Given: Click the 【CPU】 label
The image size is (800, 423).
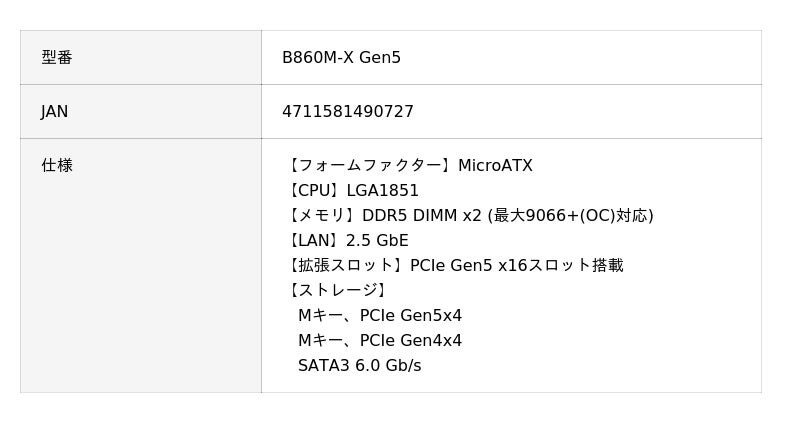Looking at the screenshot, I should (314, 191).
